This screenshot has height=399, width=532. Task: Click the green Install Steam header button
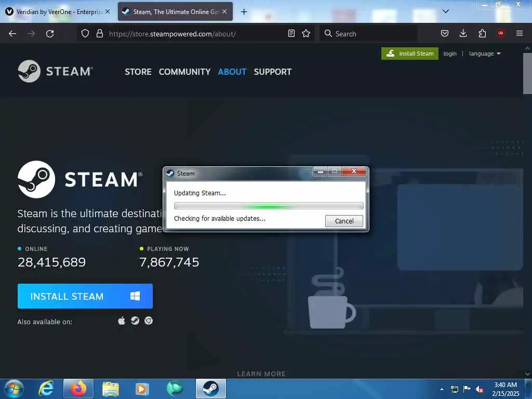[x=410, y=54]
